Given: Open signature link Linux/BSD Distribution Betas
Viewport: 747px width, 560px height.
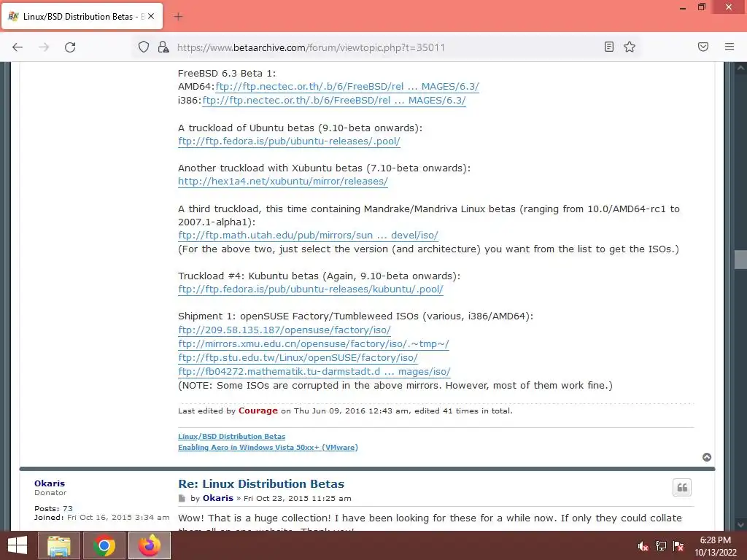Looking at the screenshot, I should click(231, 436).
